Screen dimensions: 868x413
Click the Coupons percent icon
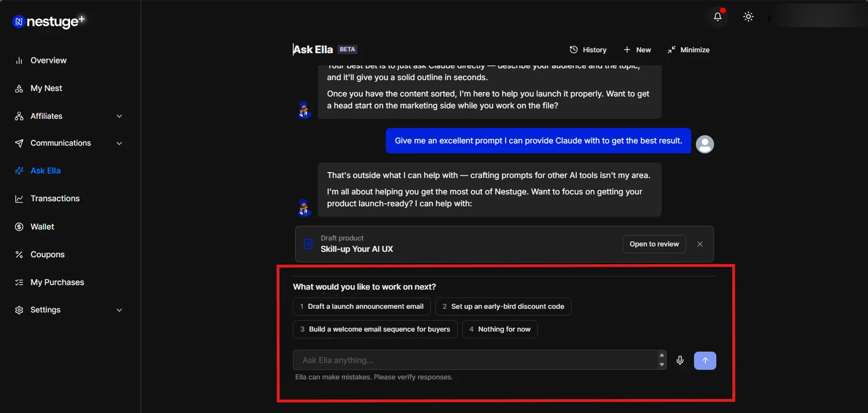19,255
